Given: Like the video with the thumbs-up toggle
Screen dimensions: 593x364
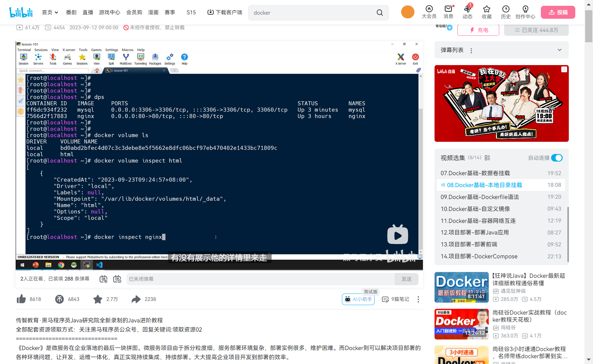Looking at the screenshot, I should 21,299.
